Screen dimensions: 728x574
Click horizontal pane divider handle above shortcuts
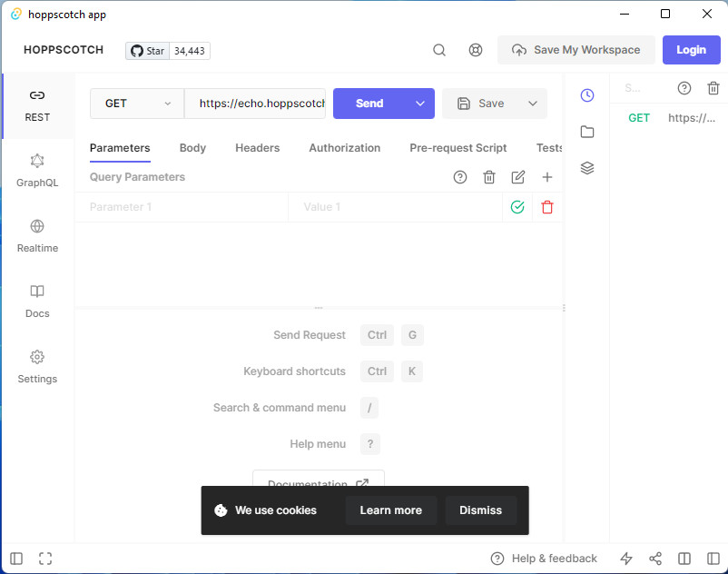pos(319,308)
